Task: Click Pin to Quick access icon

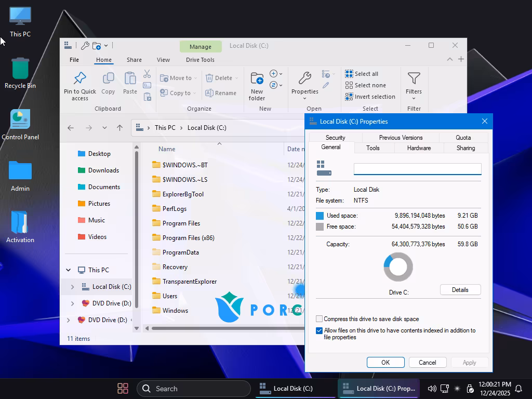Action: (79, 78)
